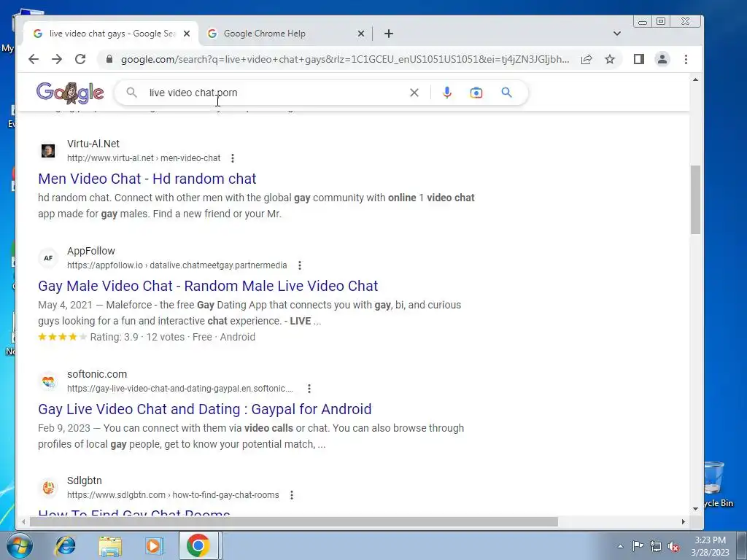The height and width of the screenshot is (560, 747).
Task: Open options menu for Virtu-Al.Net result
Action: click(233, 158)
